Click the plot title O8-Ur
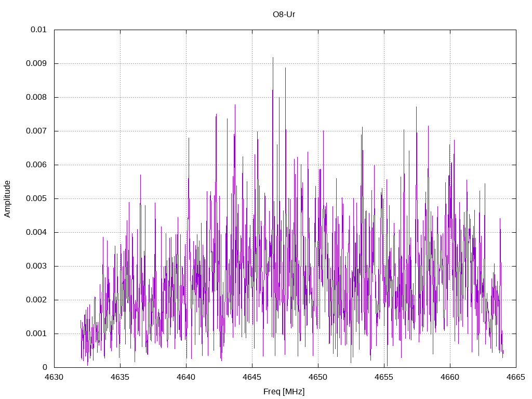 click(x=284, y=14)
